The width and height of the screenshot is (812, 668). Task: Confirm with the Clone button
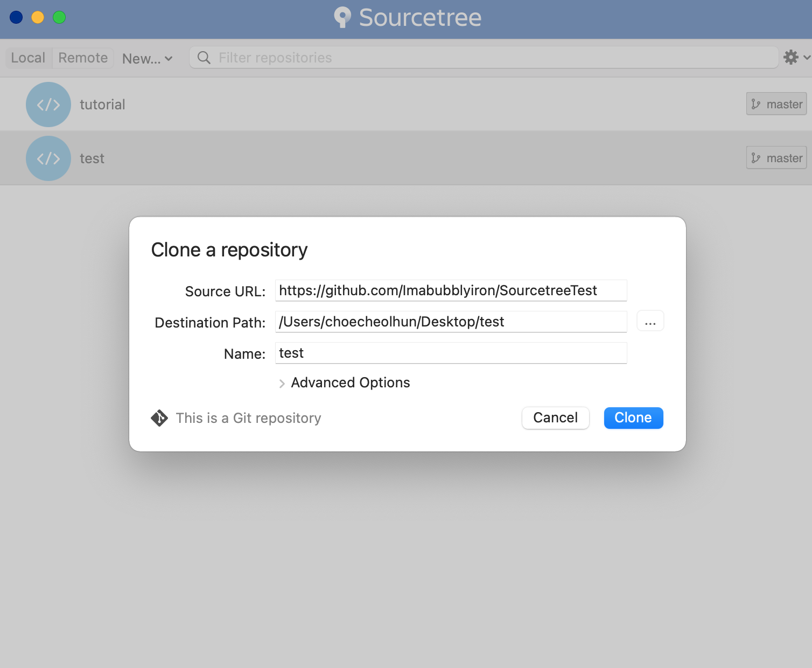(x=634, y=418)
